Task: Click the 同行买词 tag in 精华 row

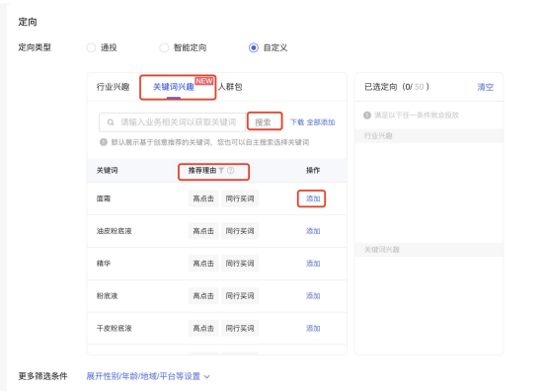Action: tap(240, 264)
